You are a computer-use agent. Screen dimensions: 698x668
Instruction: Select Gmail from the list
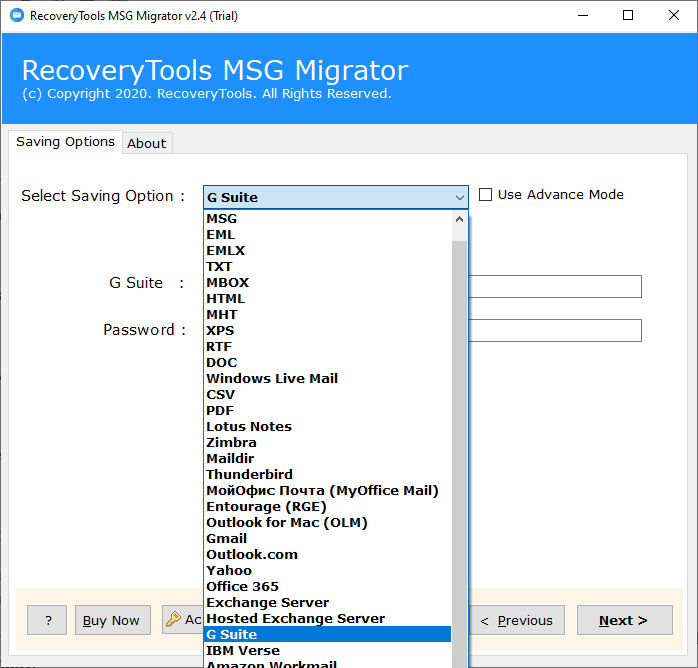328,538
